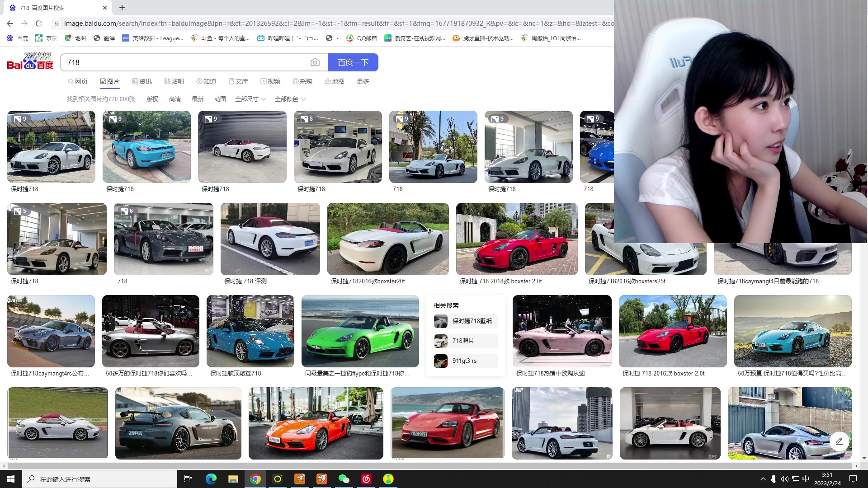Switch to the 资讯 search tab

tap(142, 81)
